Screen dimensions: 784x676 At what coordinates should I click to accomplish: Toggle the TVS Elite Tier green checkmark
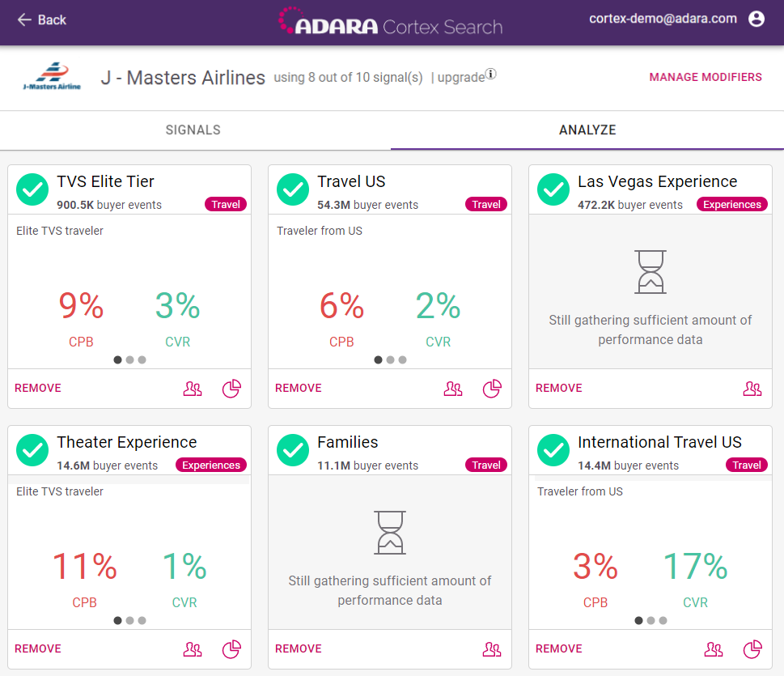[x=32, y=189]
